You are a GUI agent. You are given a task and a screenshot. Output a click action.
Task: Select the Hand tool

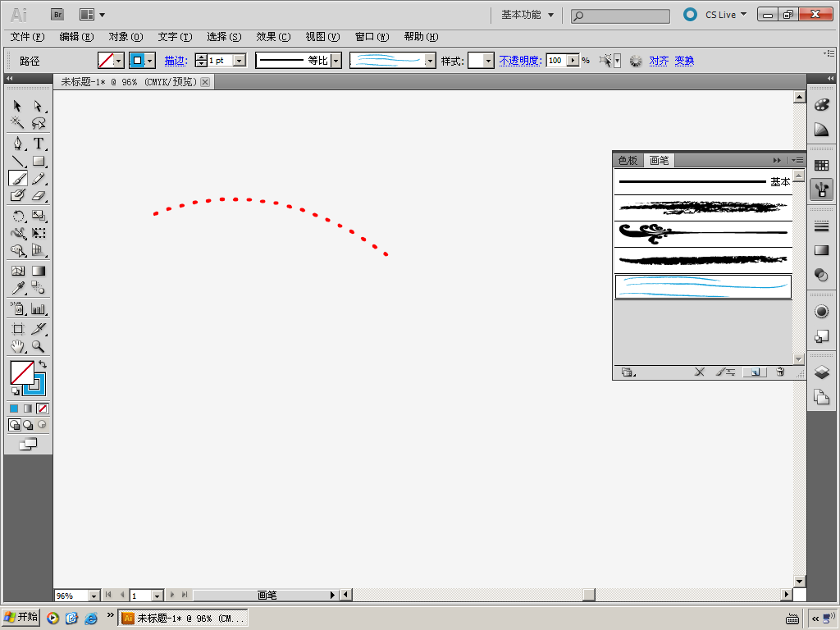point(17,347)
